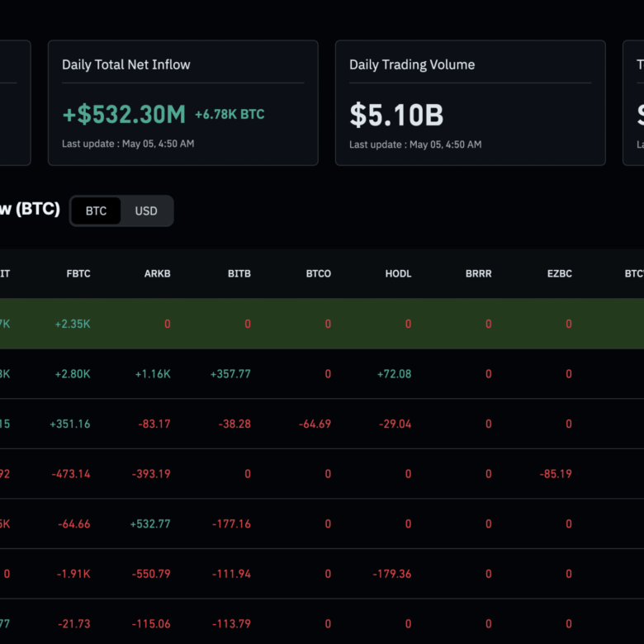
Task: Select the +357.77 BITB value
Action: pyautogui.click(x=230, y=374)
